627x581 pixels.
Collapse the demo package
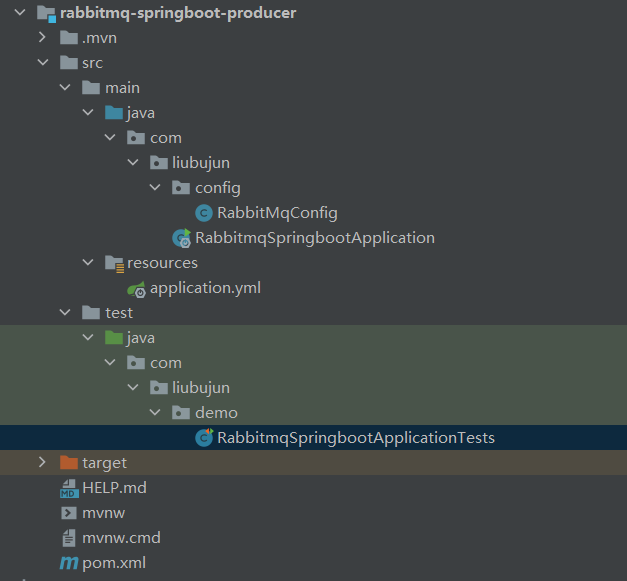(155, 412)
